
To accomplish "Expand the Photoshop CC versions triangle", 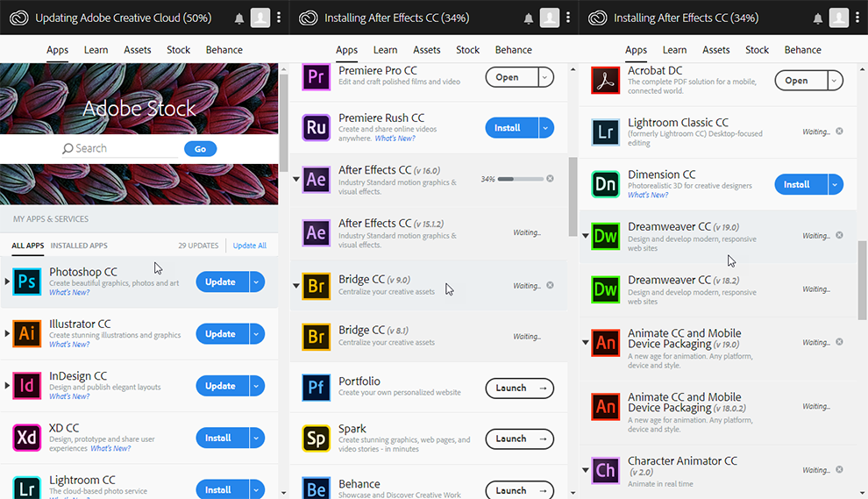I will (x=7, y=282).
